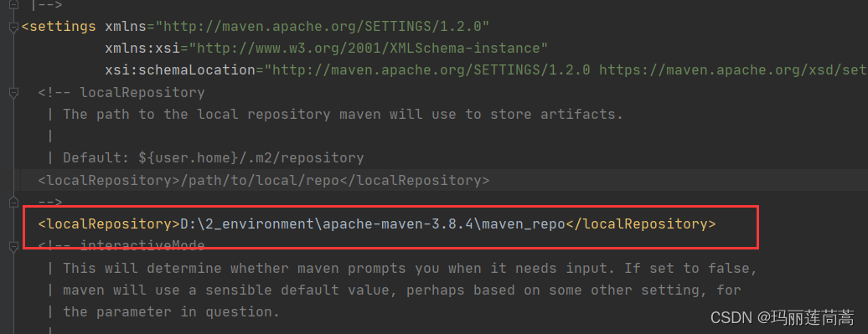Screen dimensions: 868x334
Task: Click the CSDN author watermark text
Action: coord(783,317)
